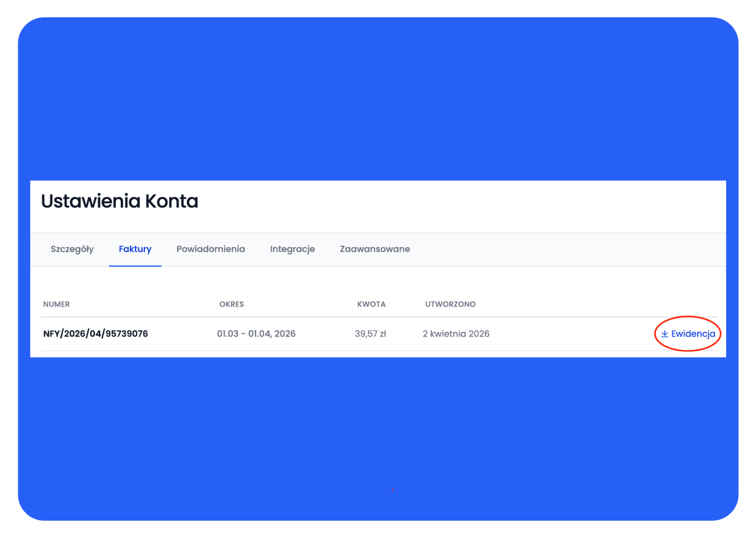Click the blue underline beneath the Faktury tab
Image resolution: width=756 pixels, height=538 pixels.
point(135,266)
